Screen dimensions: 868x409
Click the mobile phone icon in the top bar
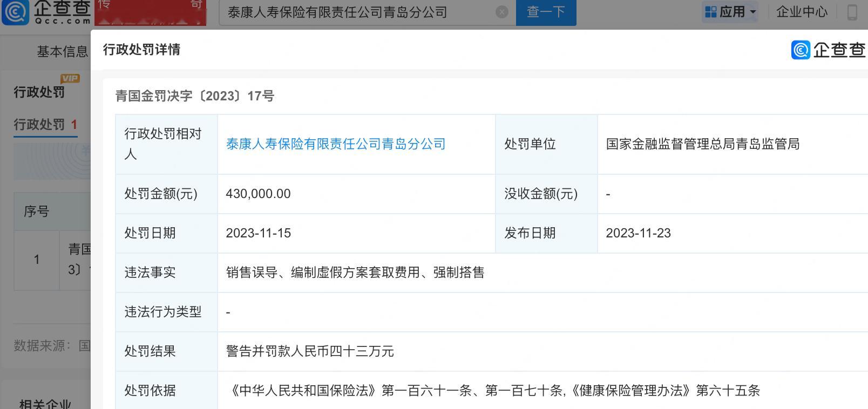[852, 12]
